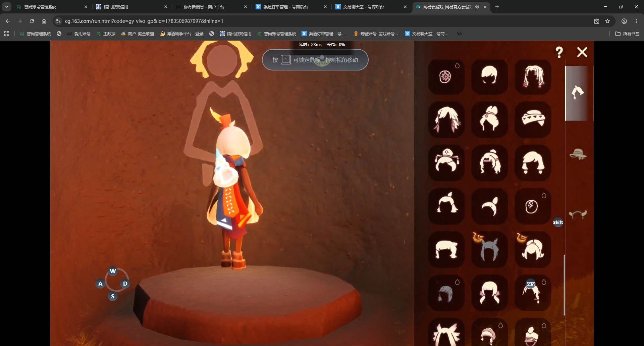Pick the twin pigtails hairstyle icon
The height and width of the screenshot is (346, 644).
click(489, 293)
